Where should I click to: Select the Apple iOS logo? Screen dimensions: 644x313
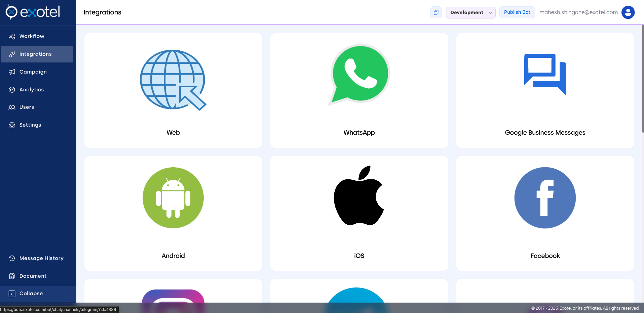click(x=359, y=195)
